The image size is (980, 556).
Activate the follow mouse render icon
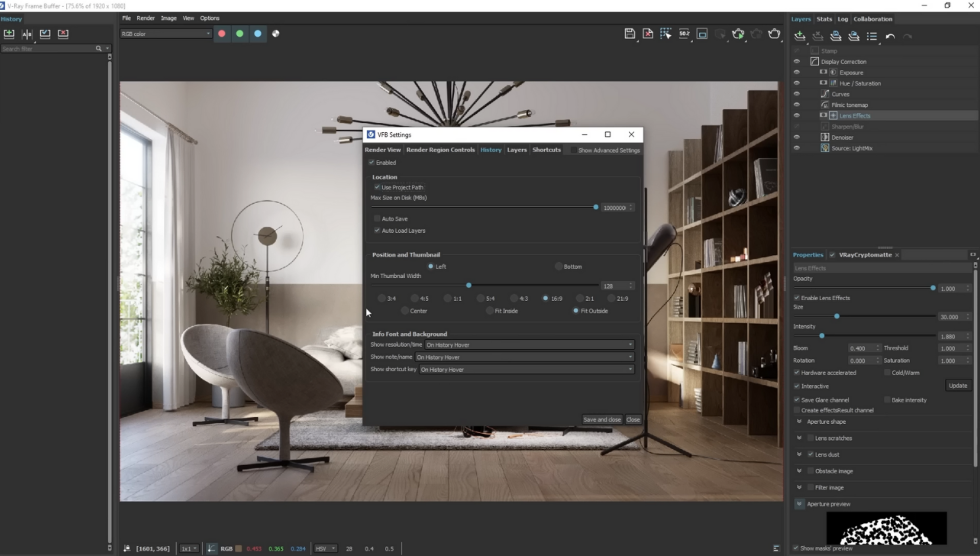(x=666, y=34)
